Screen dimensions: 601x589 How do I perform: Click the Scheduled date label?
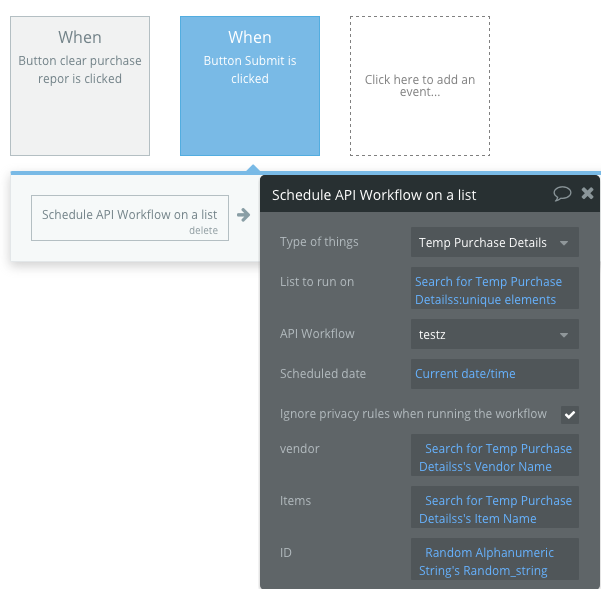323,374
